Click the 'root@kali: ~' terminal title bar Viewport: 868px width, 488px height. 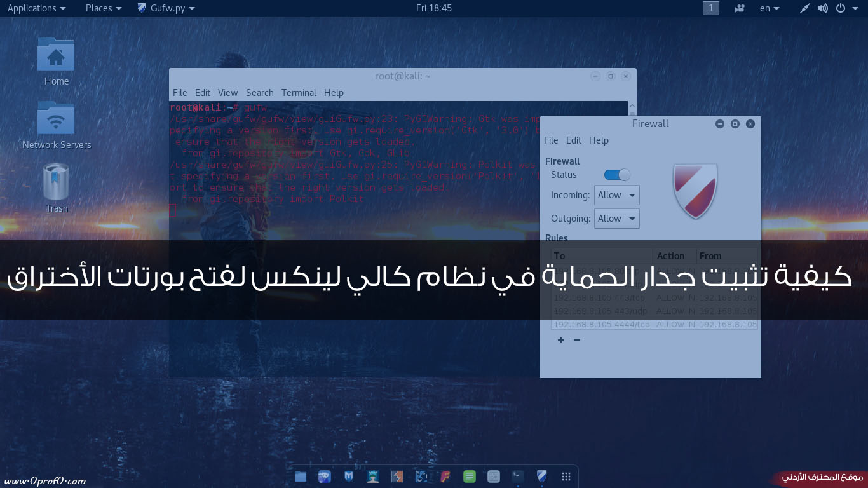[x=402, y=76]
